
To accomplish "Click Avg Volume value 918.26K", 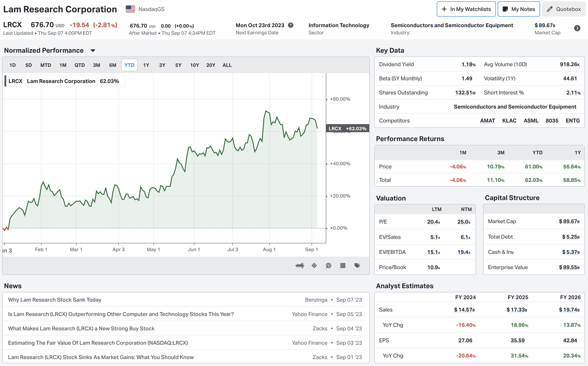I will click(570, 64).
